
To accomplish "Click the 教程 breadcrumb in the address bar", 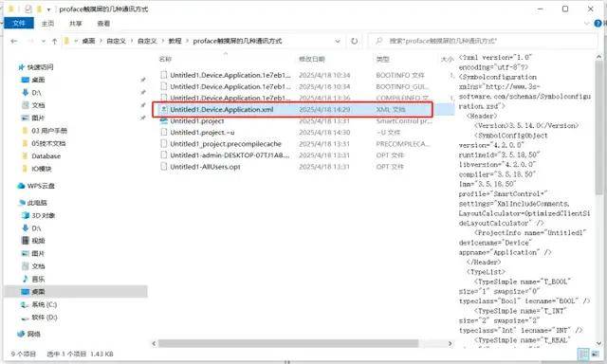I will point(175,41).
